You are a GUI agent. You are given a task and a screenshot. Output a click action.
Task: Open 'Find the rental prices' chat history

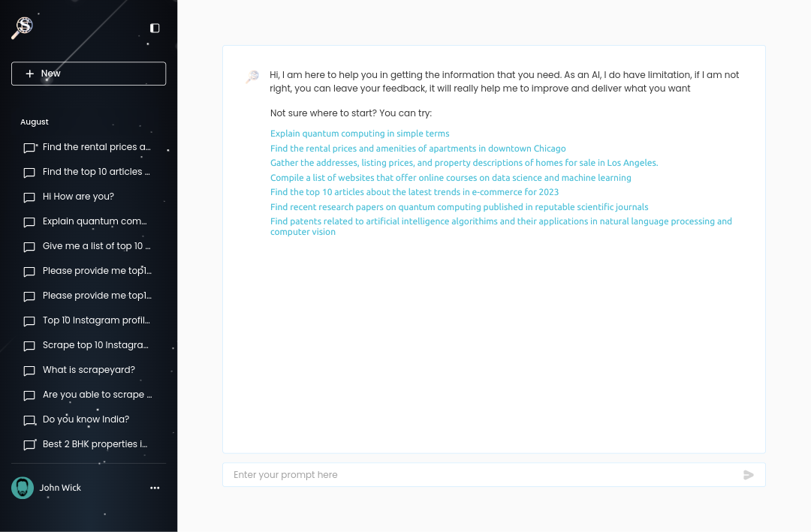[96, 147]
